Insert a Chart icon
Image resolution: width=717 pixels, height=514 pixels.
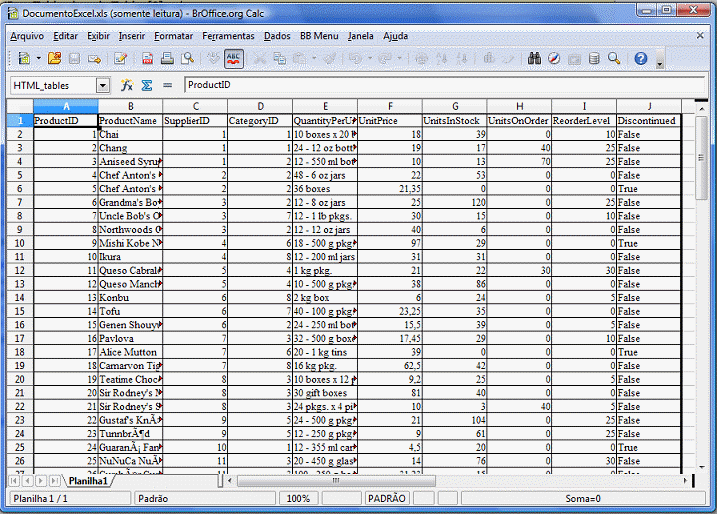(489, 59)
